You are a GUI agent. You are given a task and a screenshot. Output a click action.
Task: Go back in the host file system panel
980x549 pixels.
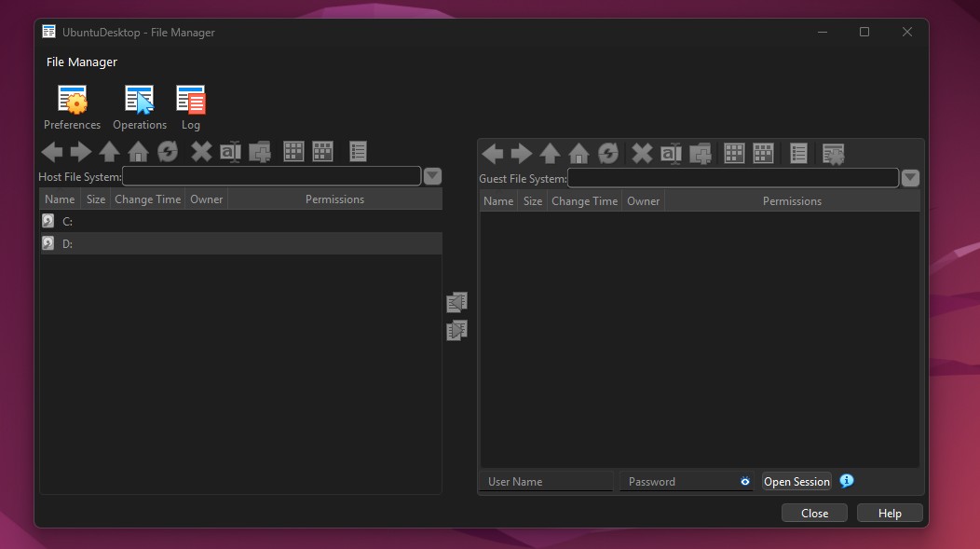[x=52, y=151]
